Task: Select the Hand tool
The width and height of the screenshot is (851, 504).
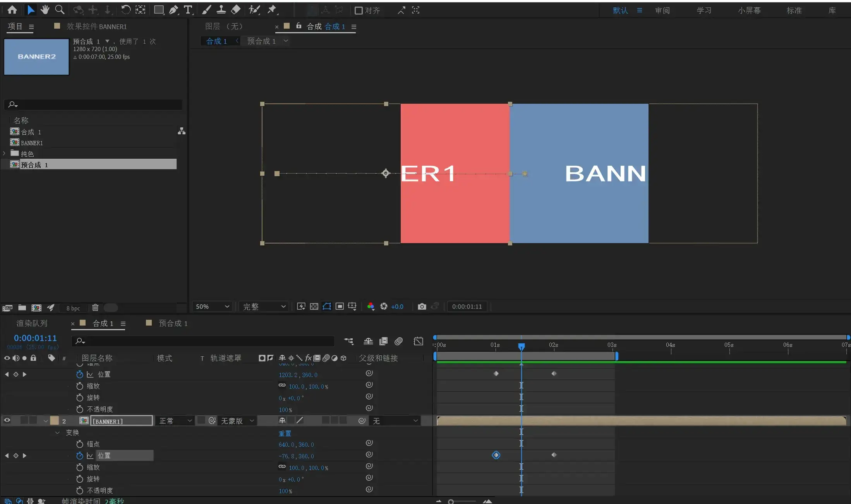Action: pyautogui.click(x=45, y=10)
